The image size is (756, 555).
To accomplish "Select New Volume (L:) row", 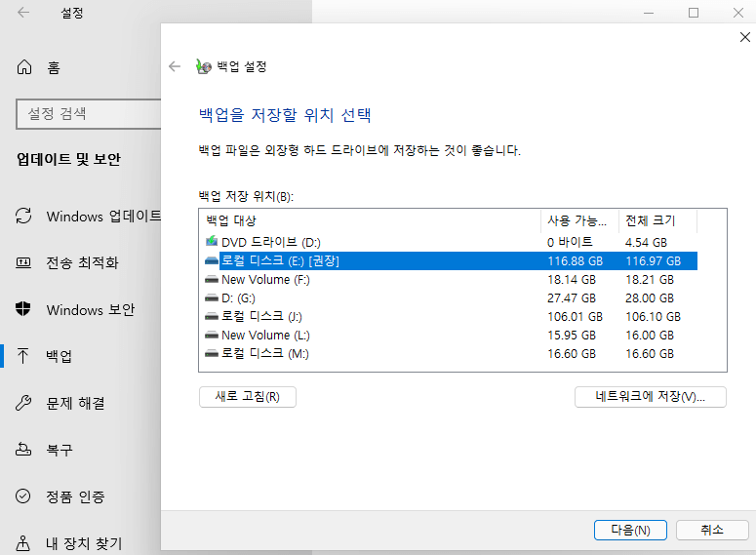I will 451,335.
